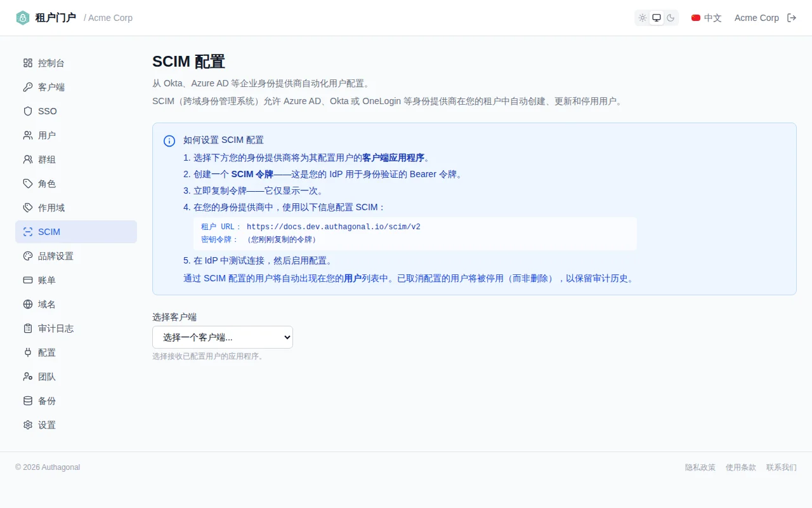Click the dashboard grid icon beside 控制台
This screenshot has width=812, height=508.
(28, 63)
